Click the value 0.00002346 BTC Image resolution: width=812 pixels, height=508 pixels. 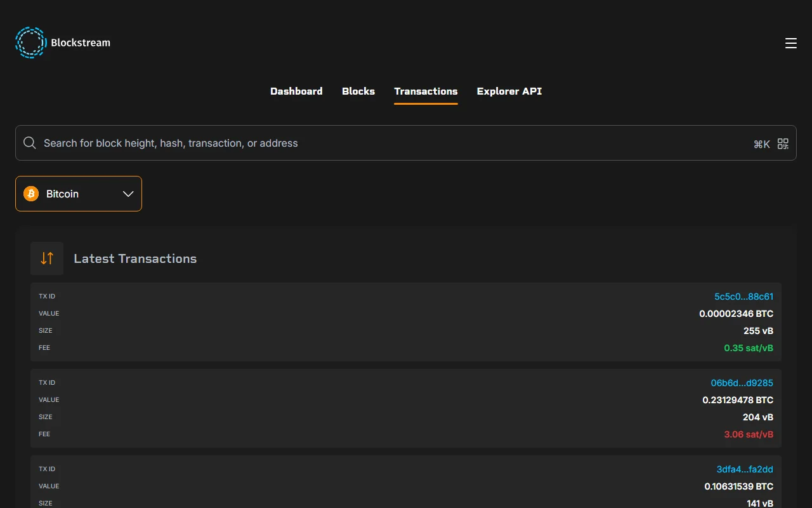(736, 314)
